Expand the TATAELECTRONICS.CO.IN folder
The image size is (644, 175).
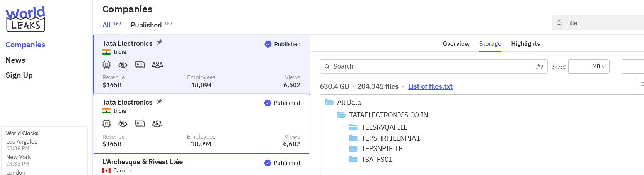tap(388, 115)
